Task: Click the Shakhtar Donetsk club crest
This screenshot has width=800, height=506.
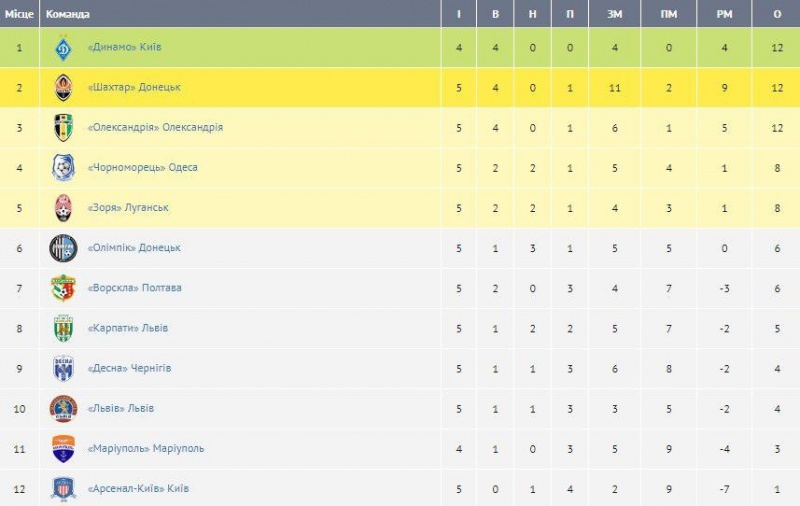Action: tap(63, 88)
